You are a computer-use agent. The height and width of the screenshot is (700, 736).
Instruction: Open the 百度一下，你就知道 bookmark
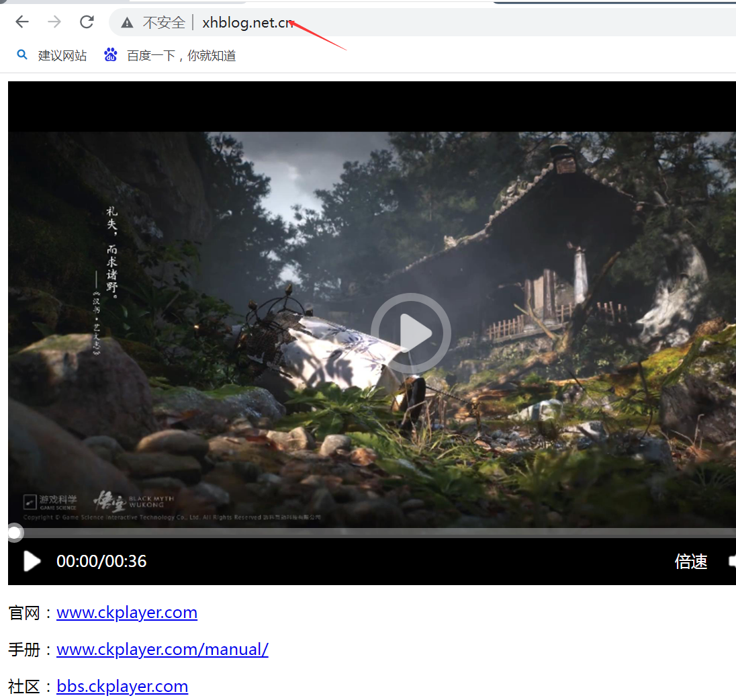[x=181, y=56]
